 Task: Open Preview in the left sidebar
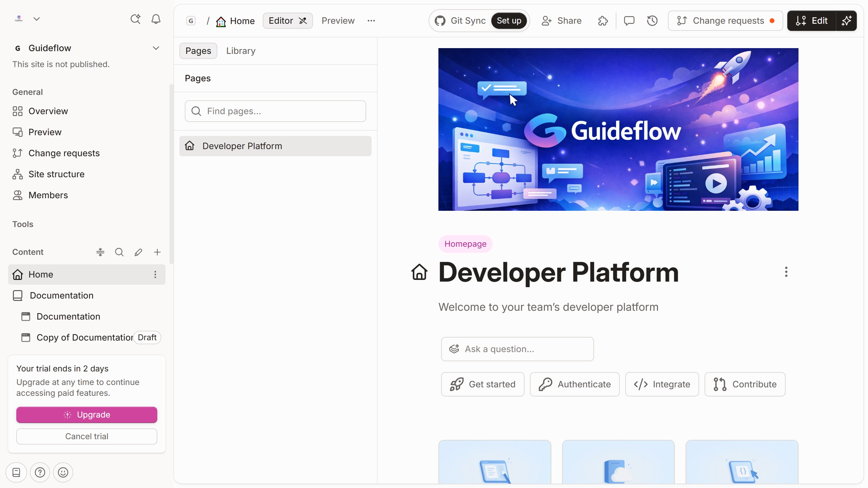[x=86, y=132]
